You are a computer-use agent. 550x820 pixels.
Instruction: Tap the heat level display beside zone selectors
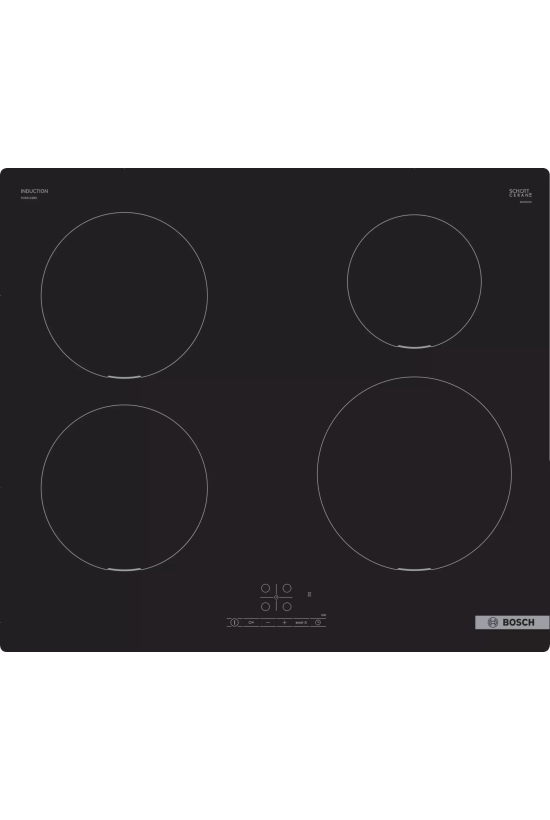click(x=310, y=595)
